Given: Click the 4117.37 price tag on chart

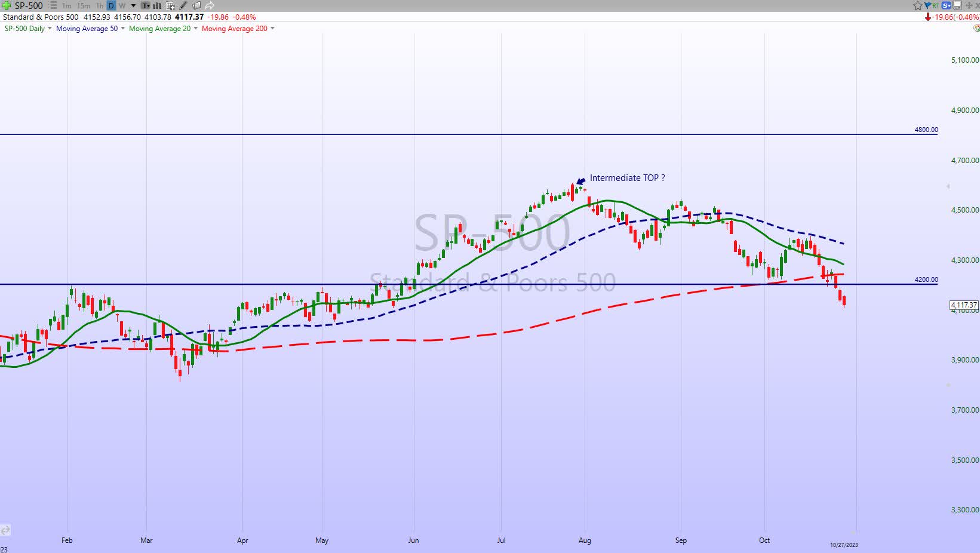Looking at the screenshot, I should coord(964,305).
